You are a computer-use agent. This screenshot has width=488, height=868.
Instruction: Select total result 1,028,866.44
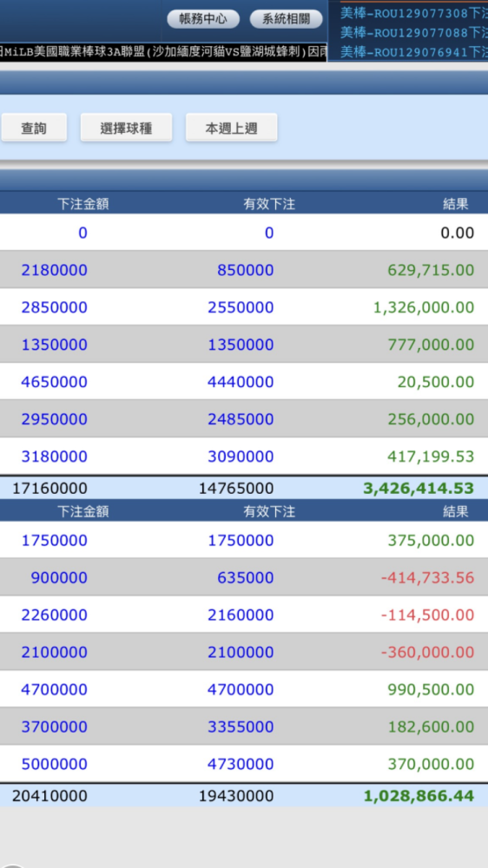[419, 796]
